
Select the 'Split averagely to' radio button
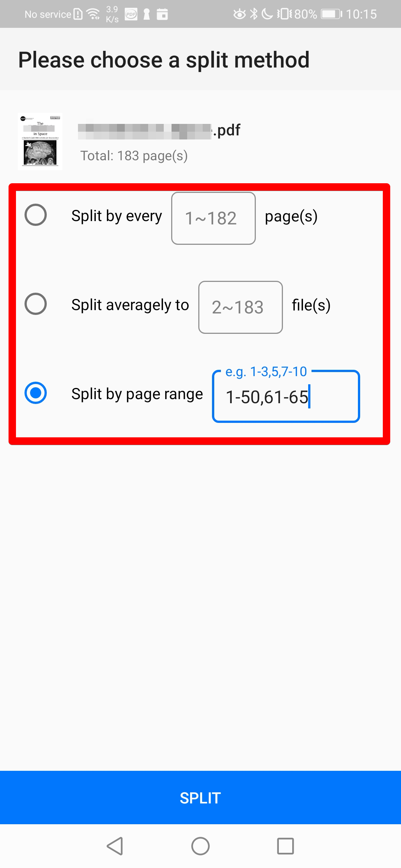coord(36,304)
